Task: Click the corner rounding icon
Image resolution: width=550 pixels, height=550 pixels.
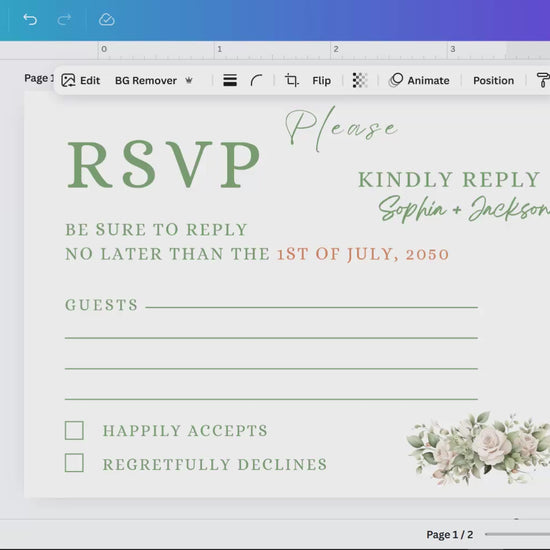Action: click(256, 80)
